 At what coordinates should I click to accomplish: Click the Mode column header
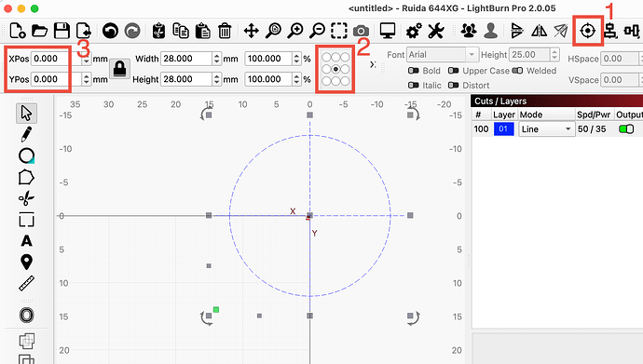(x=531, y=115)
